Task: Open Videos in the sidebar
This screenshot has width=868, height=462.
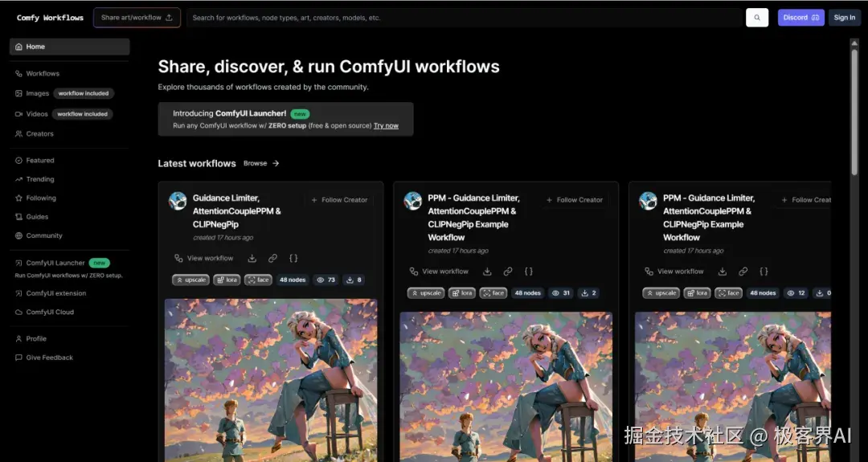Action: coord(31,114)
